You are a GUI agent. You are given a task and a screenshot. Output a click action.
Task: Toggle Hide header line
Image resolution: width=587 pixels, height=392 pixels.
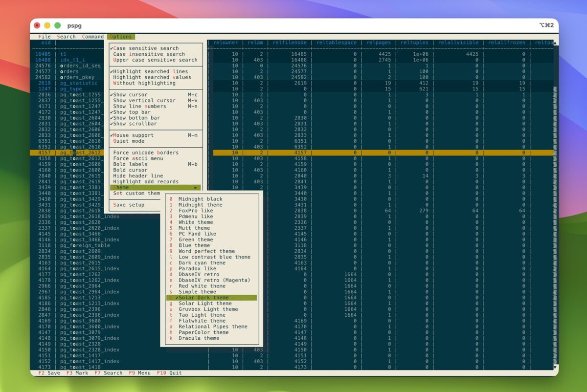click(x=156, y=176)
